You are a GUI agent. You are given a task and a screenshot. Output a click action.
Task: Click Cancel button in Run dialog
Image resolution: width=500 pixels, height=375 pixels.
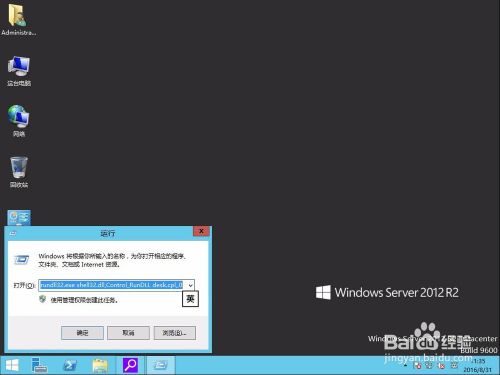(128, 333)
